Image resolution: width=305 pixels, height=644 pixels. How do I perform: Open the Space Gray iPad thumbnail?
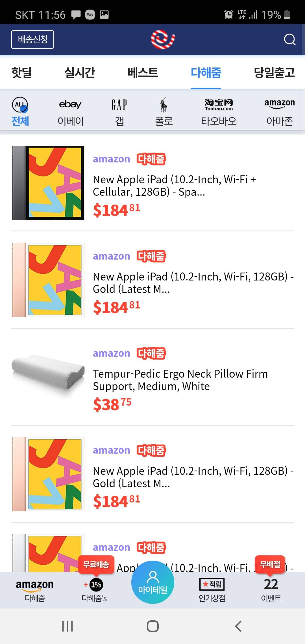48,183
